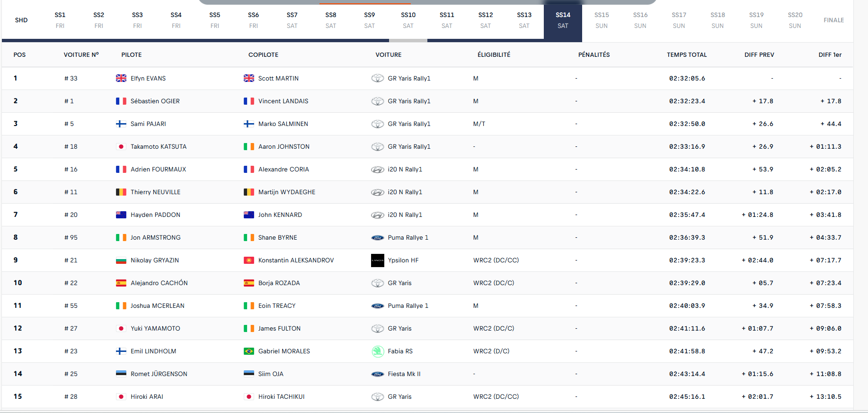Image resolution: width=868 pixels, height=413 pixels.
Task: Click the Finnish flag beside Emil LINDHOLM
Action: click(x=121, y=351)
